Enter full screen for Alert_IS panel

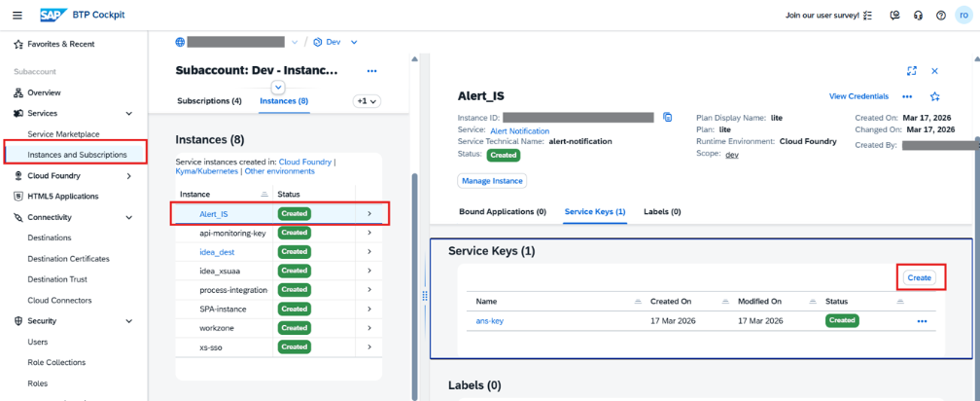[x=912, y=71]
